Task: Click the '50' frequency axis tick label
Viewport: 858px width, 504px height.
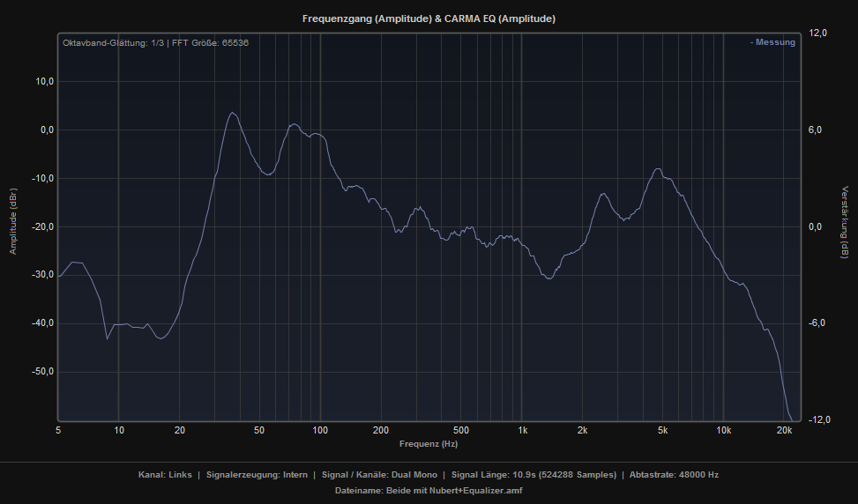Action: [x=259, y=431]
